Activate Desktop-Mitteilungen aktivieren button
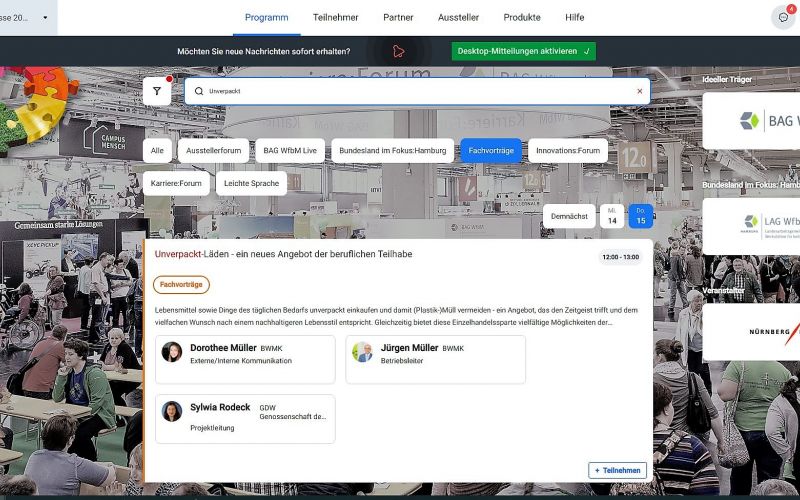The image size is (800, 500). pyautogui.click(x=523, y=51)
